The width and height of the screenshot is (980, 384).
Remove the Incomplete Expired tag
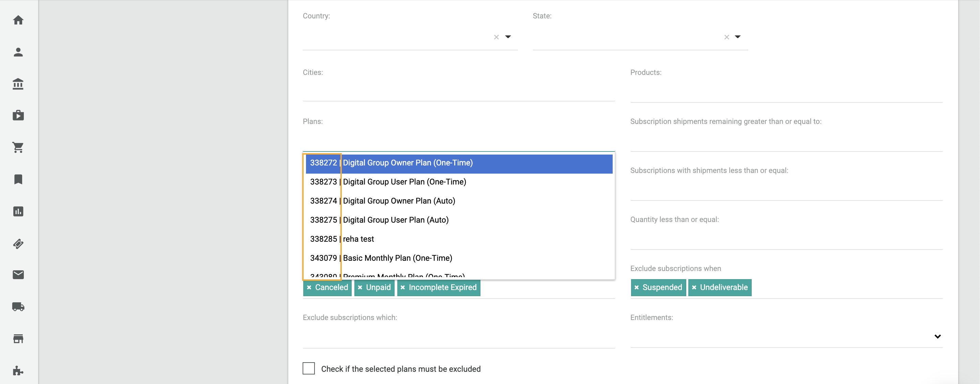(402, 288)
